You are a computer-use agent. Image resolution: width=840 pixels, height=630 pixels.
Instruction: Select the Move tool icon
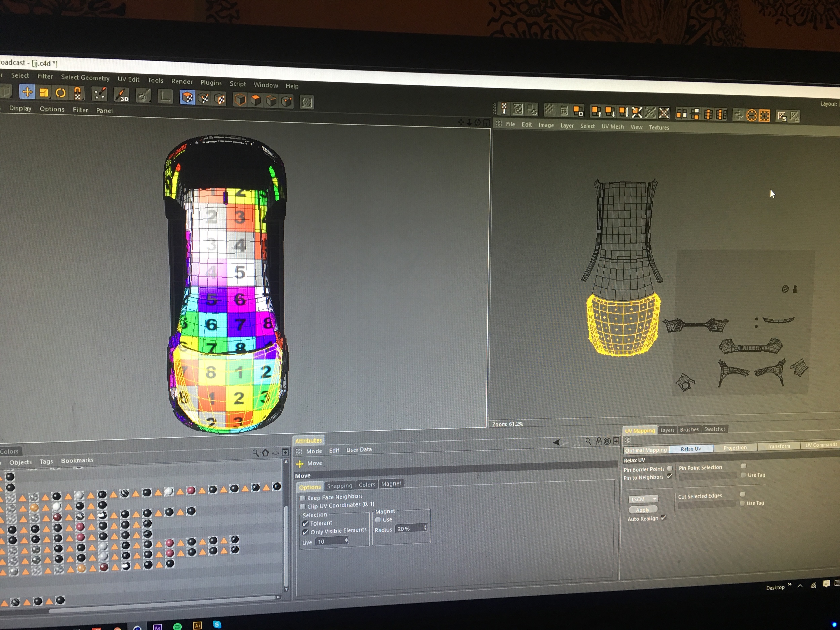27,92
